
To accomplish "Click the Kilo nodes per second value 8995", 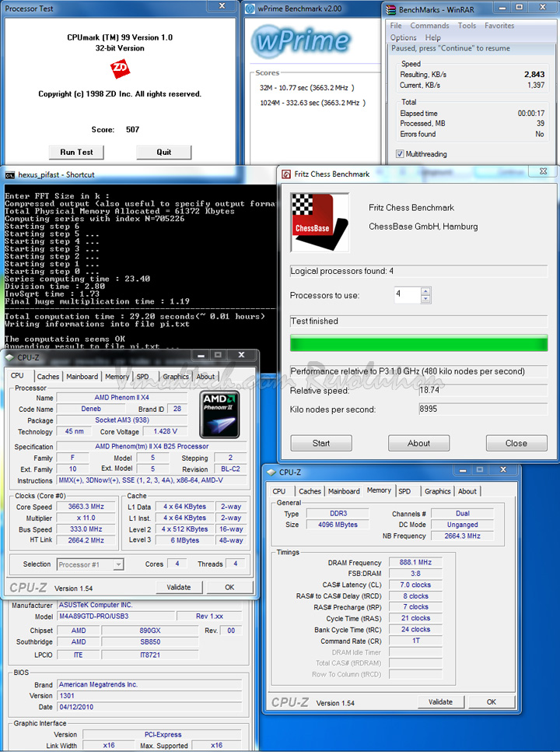I will tap(483, 409).
